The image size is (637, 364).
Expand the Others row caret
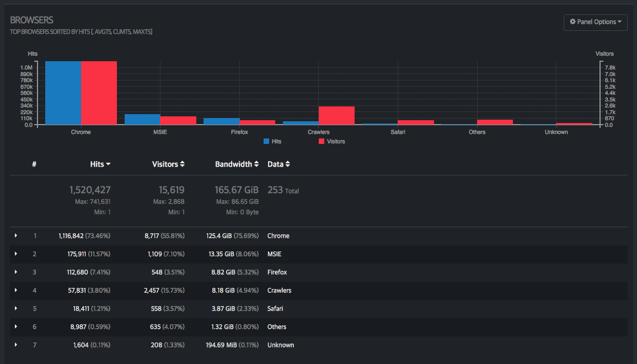[x=16, y=327]
